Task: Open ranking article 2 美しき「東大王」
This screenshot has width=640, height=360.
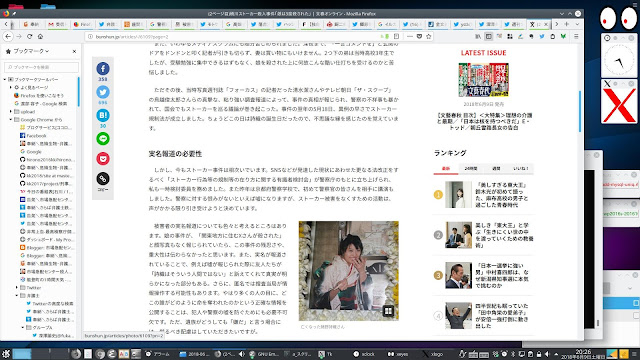Action: pyautogui.click(x=504, y=235)
